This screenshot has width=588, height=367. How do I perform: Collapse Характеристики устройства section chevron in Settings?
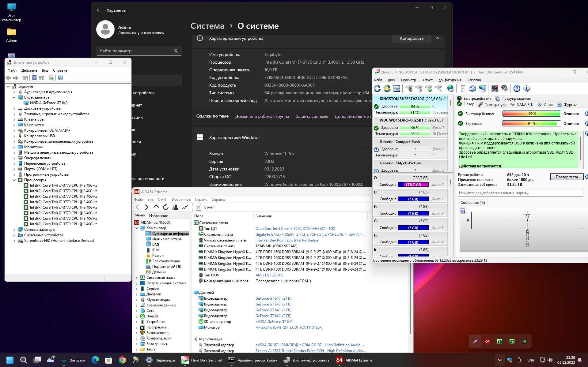pyautogui.click(x=437, y=38)
